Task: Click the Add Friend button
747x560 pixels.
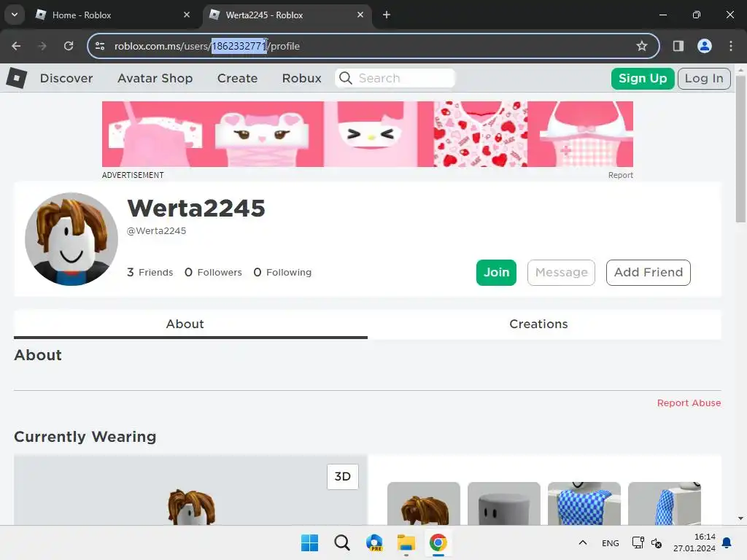Action: pyautogui.click(x=648, y=273)
